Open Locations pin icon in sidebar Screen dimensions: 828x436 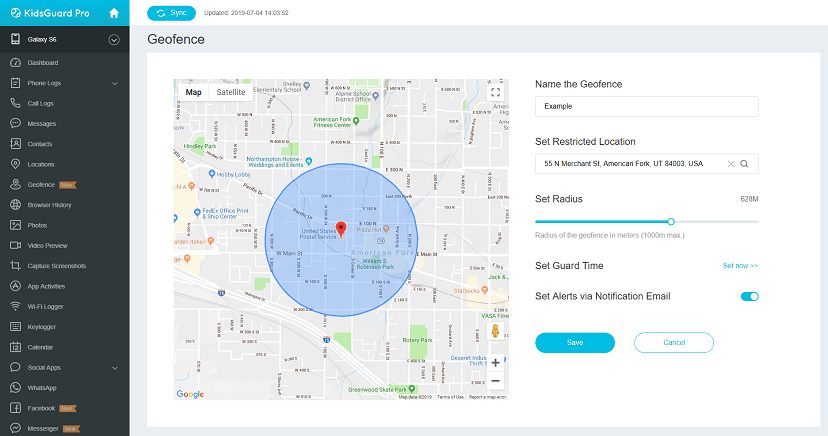click(x=15, y=164)
